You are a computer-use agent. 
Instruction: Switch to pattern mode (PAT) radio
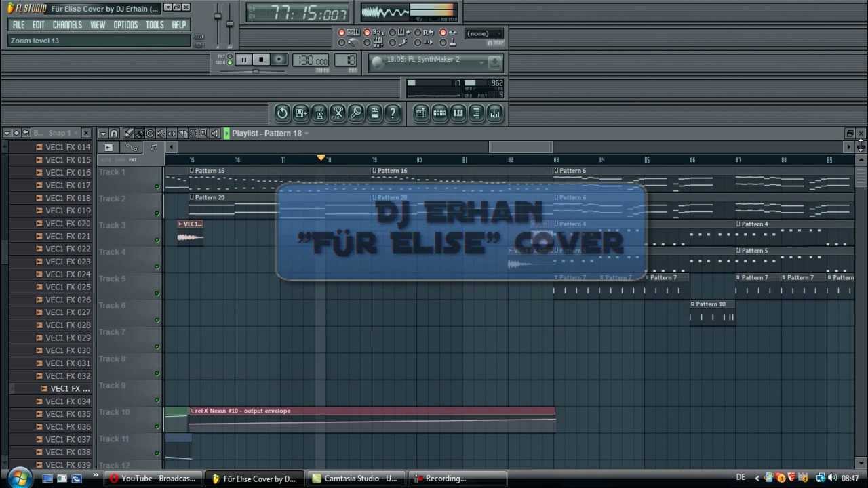(x=230, y=56)
